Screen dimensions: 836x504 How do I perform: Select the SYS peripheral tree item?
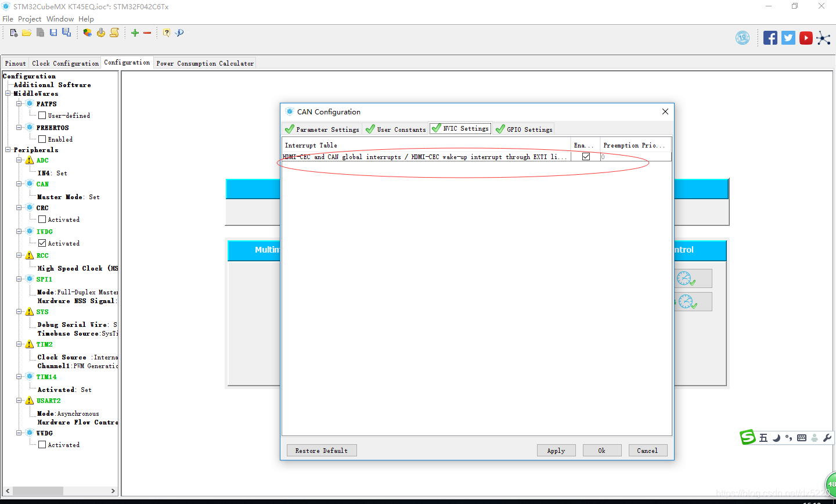click(42, 312)
